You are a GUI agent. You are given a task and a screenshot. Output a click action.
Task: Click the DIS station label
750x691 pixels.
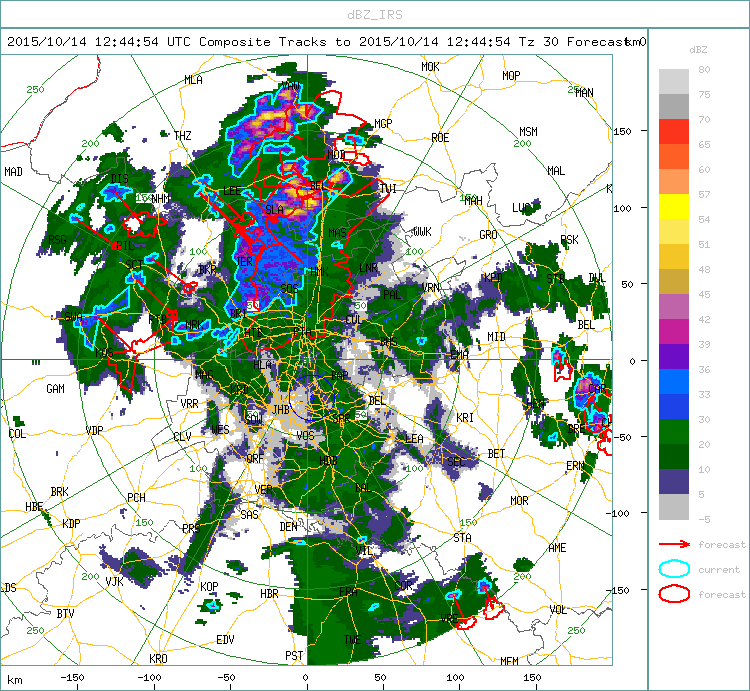119,179
